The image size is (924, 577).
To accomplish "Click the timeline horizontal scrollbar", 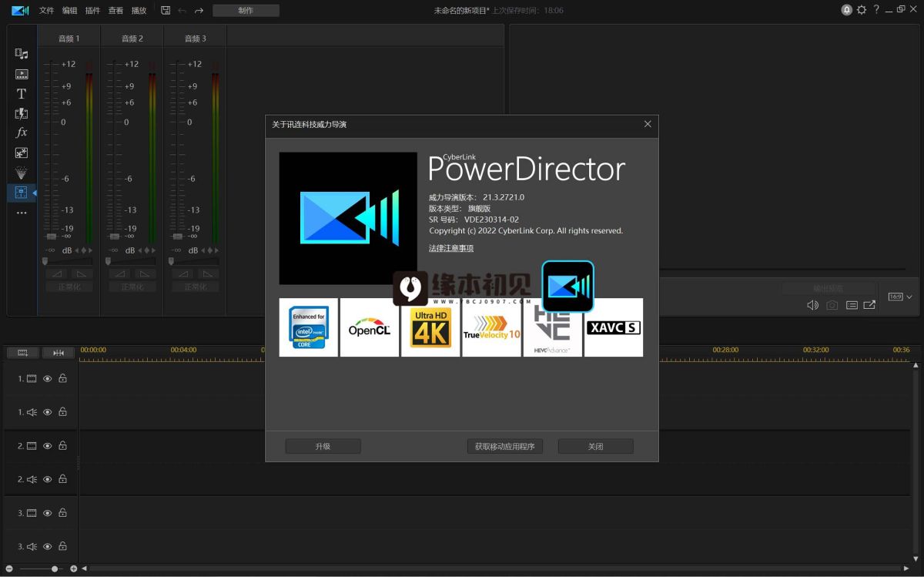I will click(x=496, y=569).
